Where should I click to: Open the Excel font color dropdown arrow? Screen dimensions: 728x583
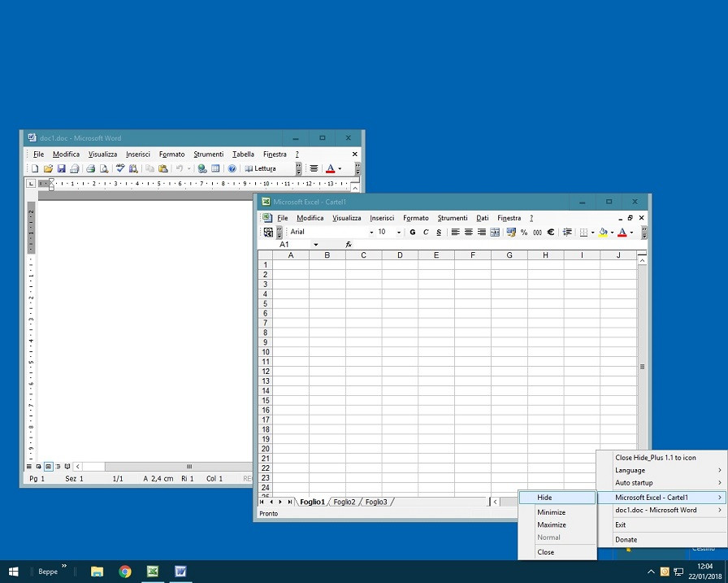click(631, 233)
